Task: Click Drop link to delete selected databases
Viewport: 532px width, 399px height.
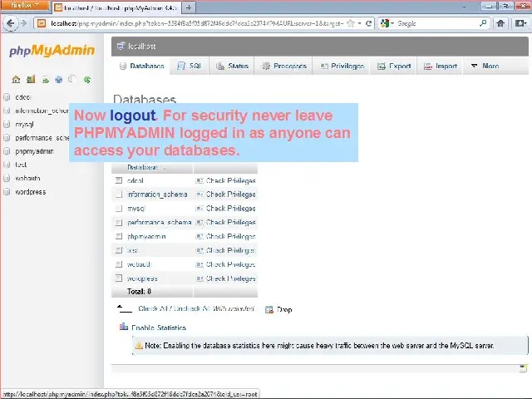Action: click(284, 309)
